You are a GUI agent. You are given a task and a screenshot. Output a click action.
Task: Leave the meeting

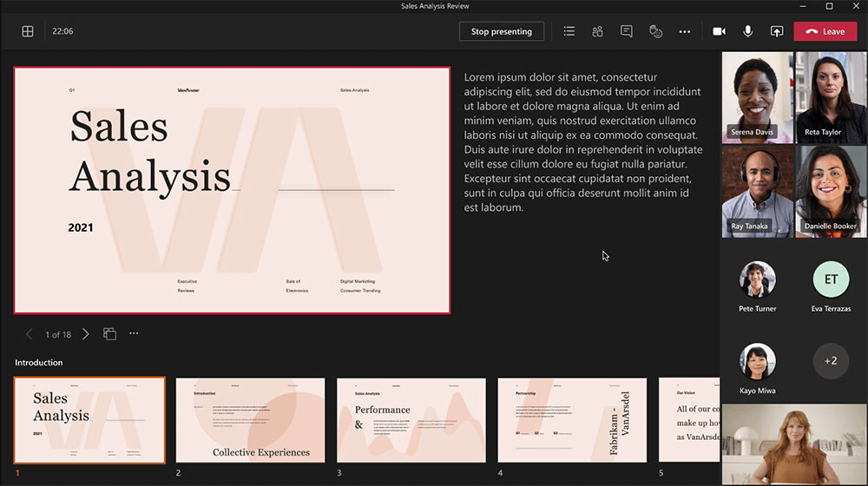[825, 31]
